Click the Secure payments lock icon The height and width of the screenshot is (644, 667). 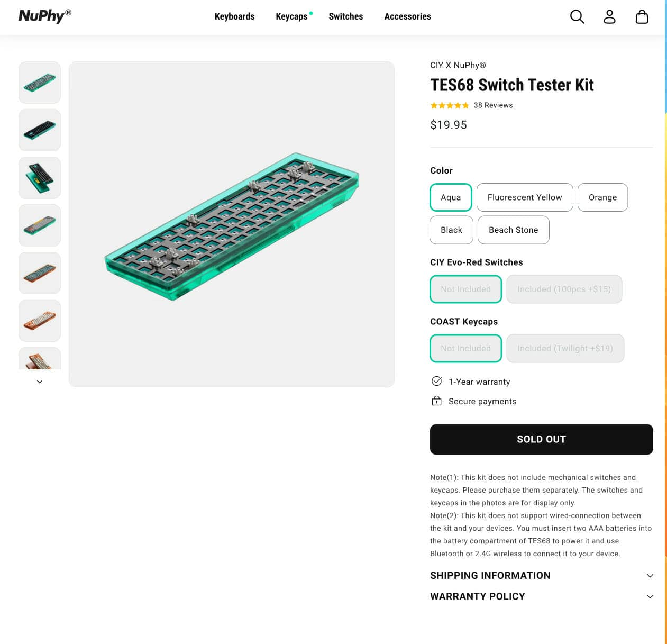[x=437, y=401]
